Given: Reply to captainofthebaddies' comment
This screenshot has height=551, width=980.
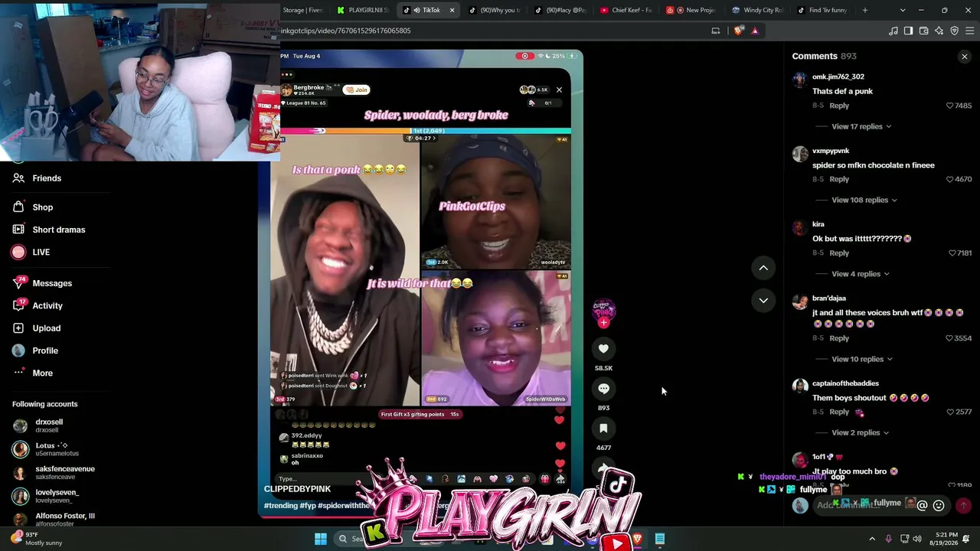Looking at the screenshot, I should [x=839, y=412].
